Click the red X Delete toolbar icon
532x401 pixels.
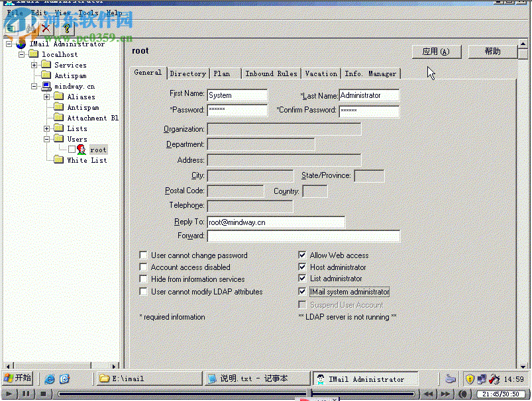(x=47, y=28)
